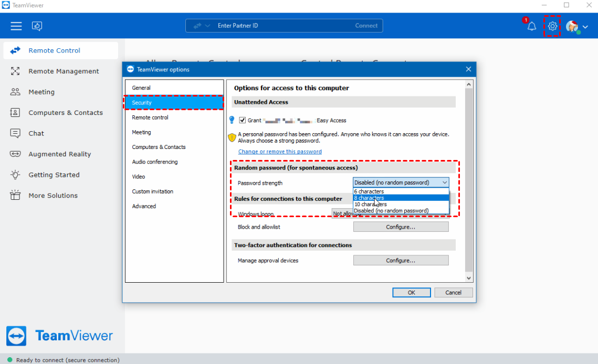
Task: Select Audio conferencing in options dialog
Action: pos(174,162)
